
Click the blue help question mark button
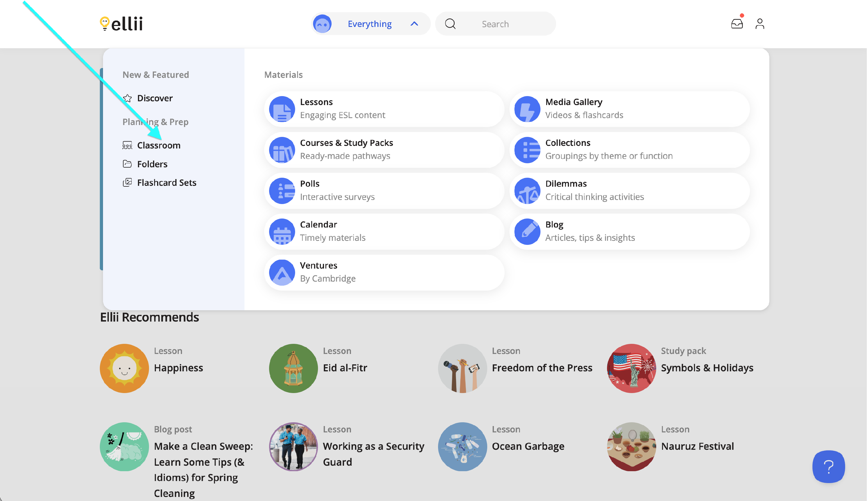click(x=829, y=467)
